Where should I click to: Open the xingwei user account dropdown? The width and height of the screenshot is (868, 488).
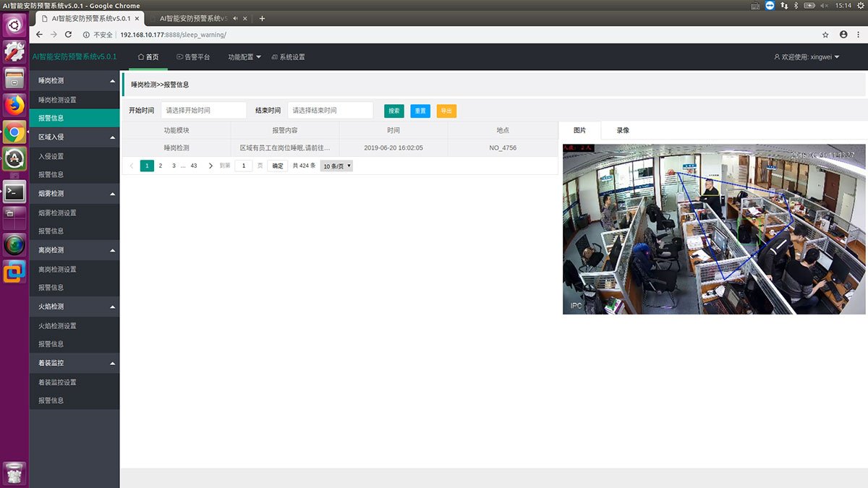point(807,57)
